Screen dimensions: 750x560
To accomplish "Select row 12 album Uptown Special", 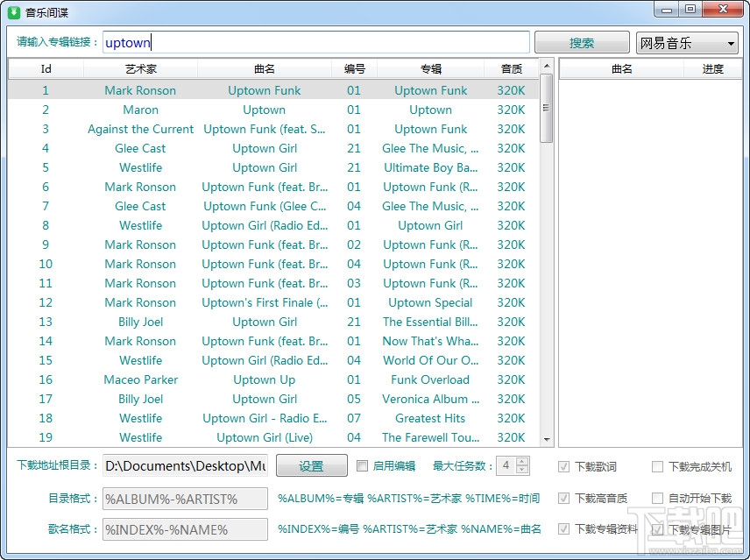I will pyautogui.click(x=430, y=302).
